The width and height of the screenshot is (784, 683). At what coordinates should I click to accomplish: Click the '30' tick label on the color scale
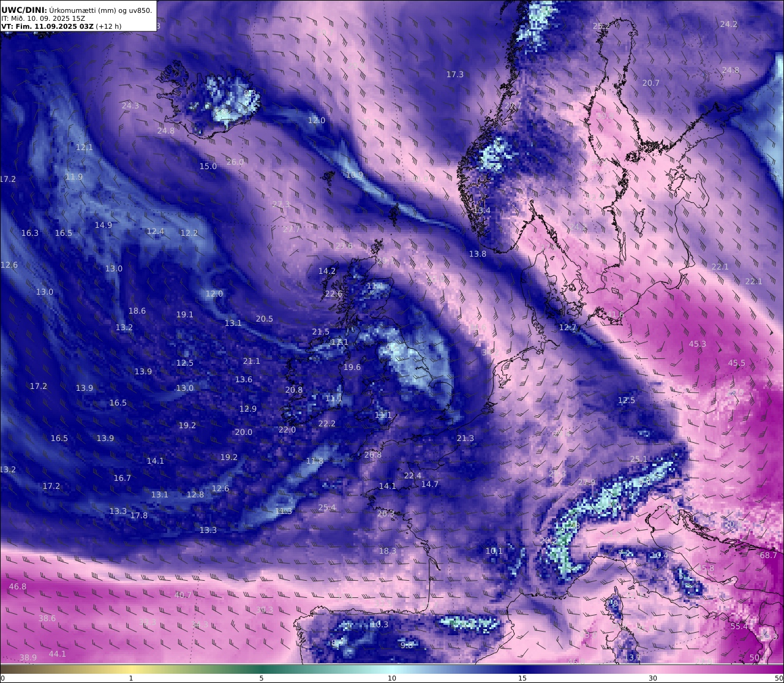[x=653, y=678]
